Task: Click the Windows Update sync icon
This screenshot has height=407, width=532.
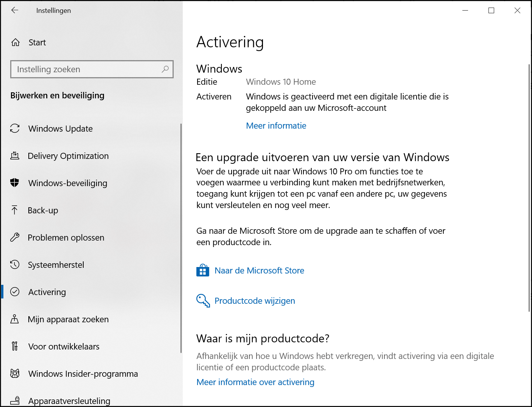Action: pyautogui.click(x=15, y=129)
